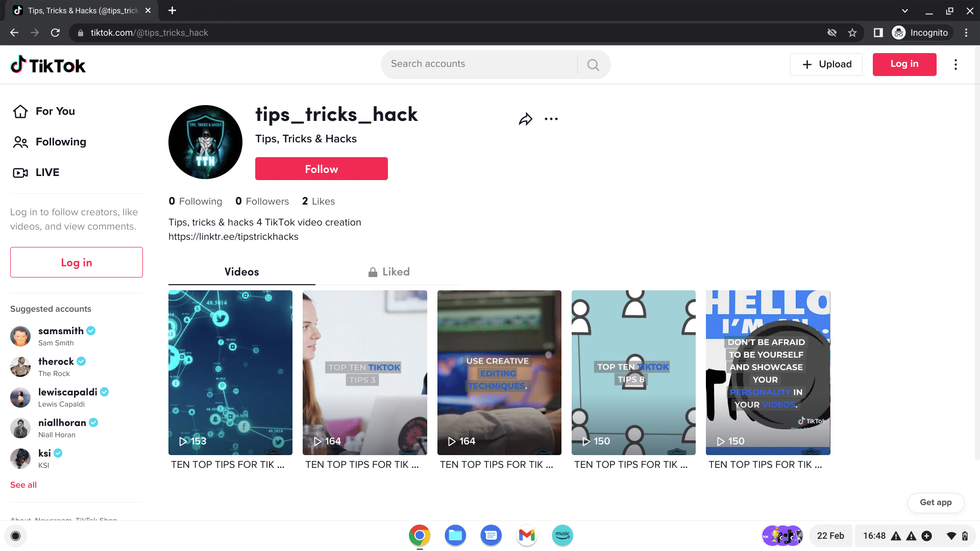Open the TikTok three-line menu

coord(956,64)
